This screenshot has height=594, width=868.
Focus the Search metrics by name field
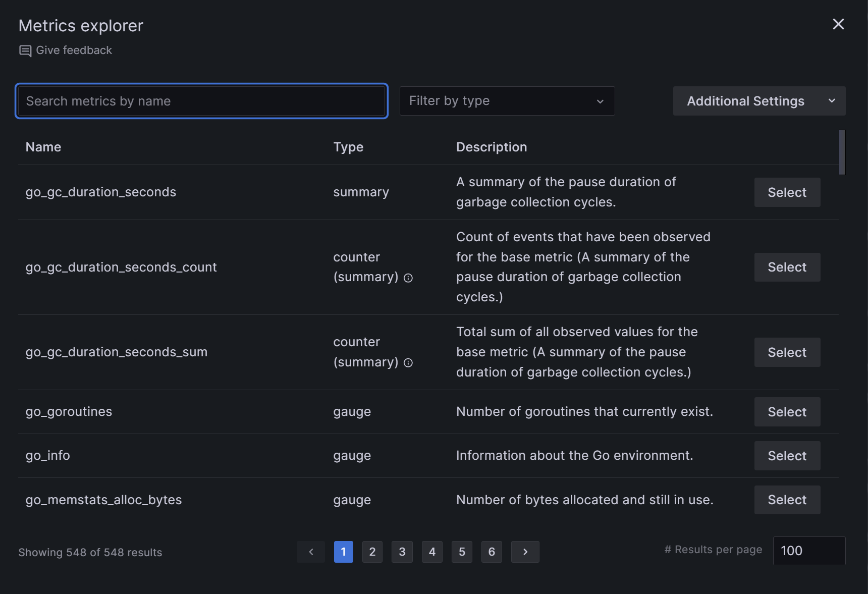[x=202, y=101]
